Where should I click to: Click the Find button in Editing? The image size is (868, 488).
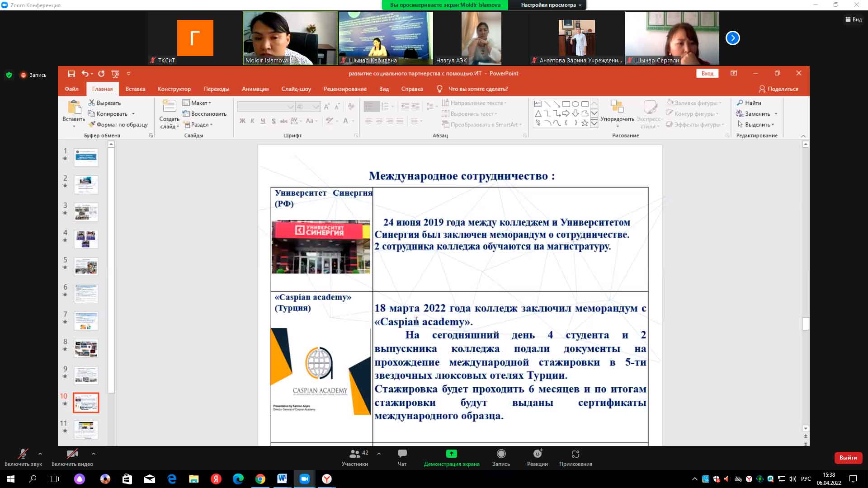(x=749, y=103)
